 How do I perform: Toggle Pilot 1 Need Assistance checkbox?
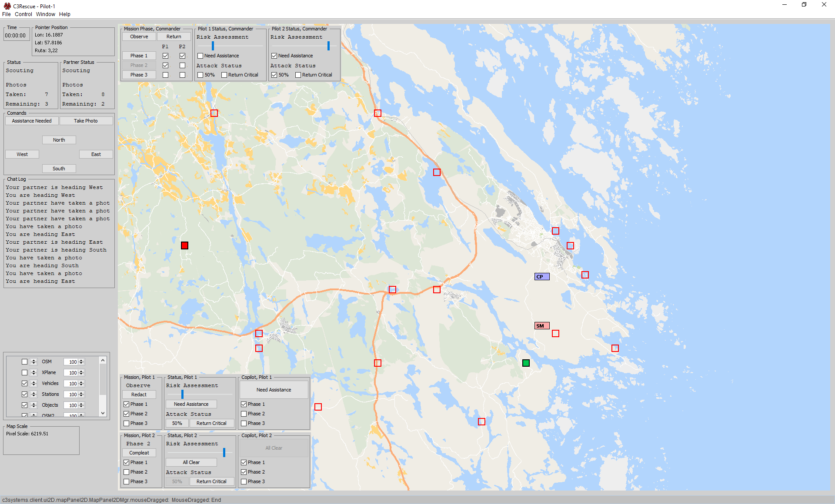(200, 56)
